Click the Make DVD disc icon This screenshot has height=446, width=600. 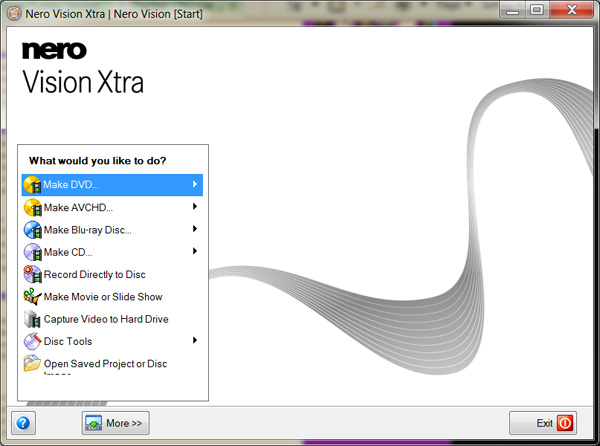pyautogui.click(x=32, y=185)
